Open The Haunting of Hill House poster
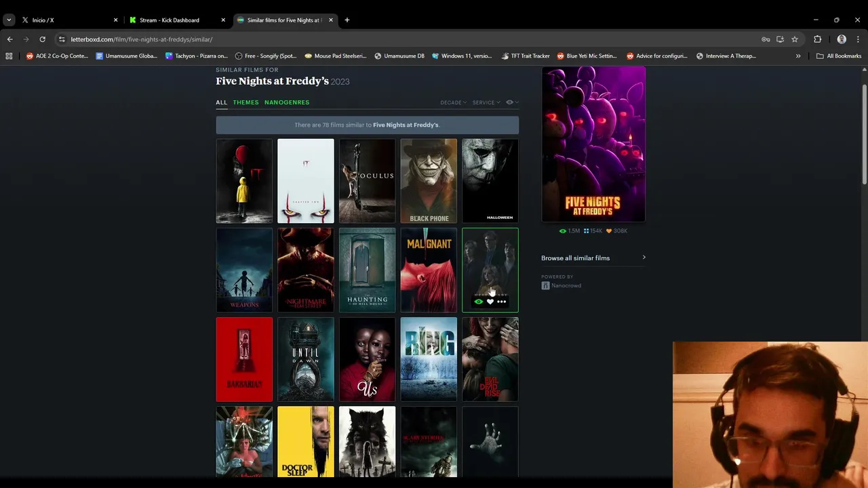The width and height of the screenshot is (868, 488). click(x=367, y=270)
